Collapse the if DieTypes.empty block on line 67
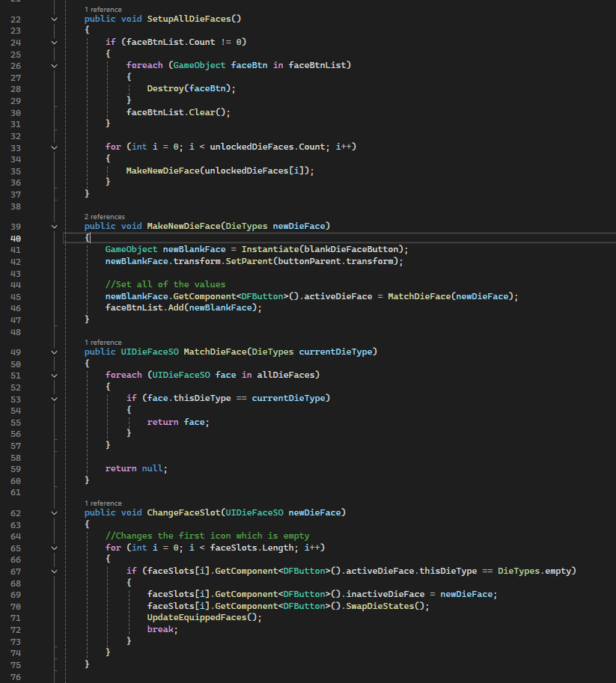 (x=54, y=572)
